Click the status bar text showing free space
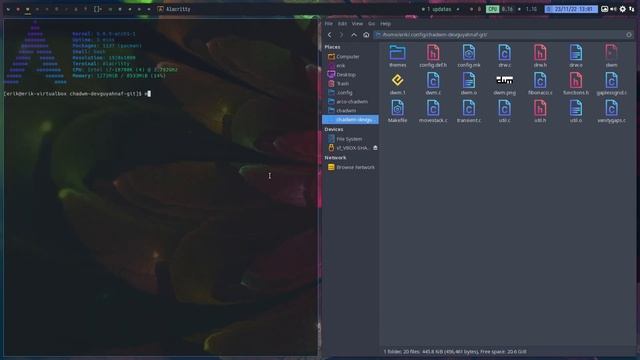Image resolution: width=640 pixels, height=360 pixels. (x=455, y=351)
